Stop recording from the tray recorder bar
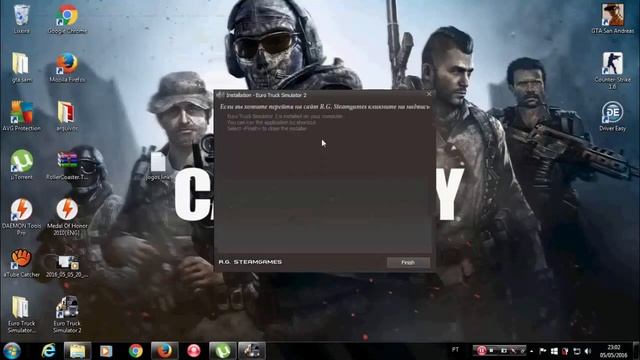 click(x=492, y=350)
